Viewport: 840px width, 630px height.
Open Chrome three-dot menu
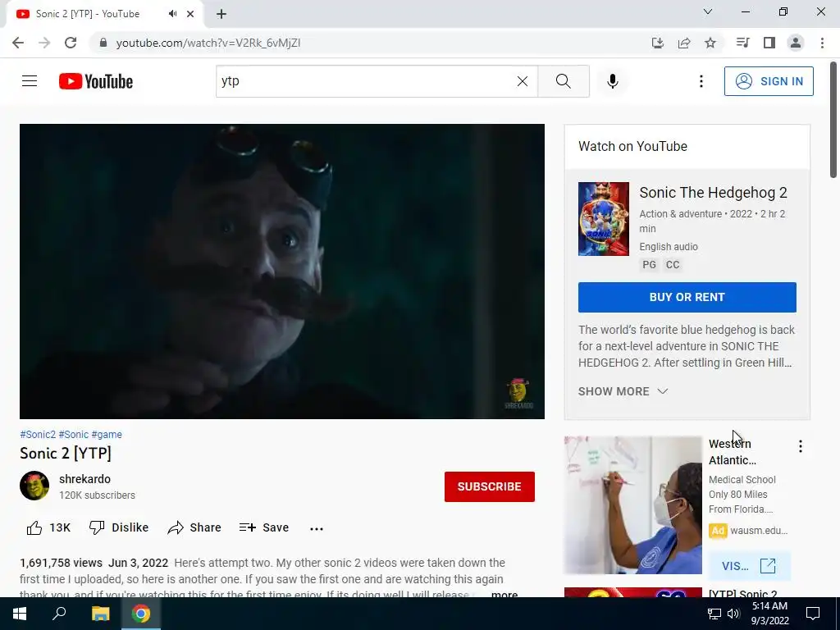(822, 43)
